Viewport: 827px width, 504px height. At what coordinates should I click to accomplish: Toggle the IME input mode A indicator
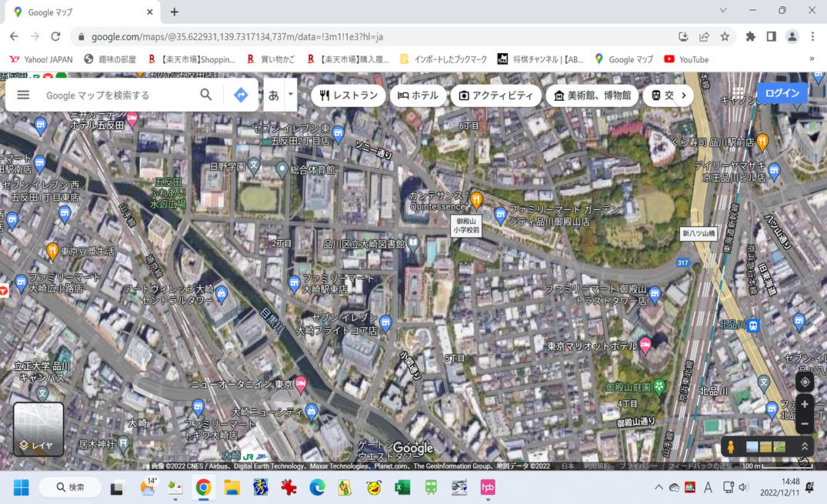point(708,487)
